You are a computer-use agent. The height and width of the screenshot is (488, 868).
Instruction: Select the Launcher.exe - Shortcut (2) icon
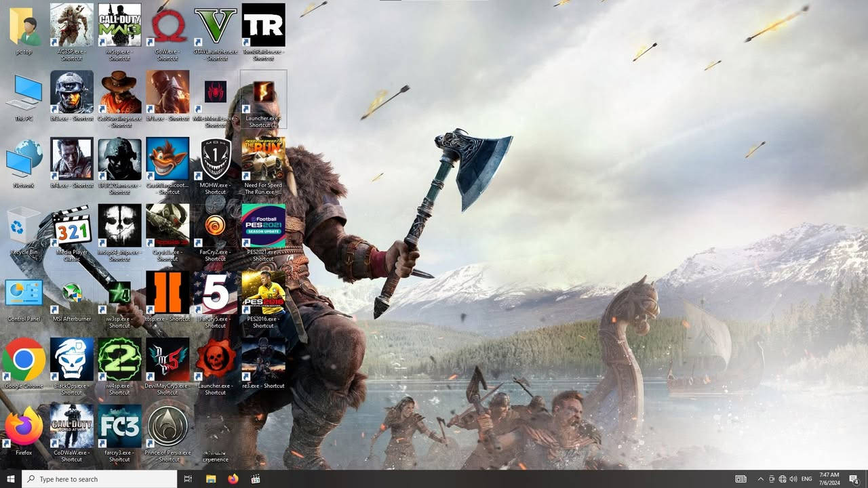[263, 99]
